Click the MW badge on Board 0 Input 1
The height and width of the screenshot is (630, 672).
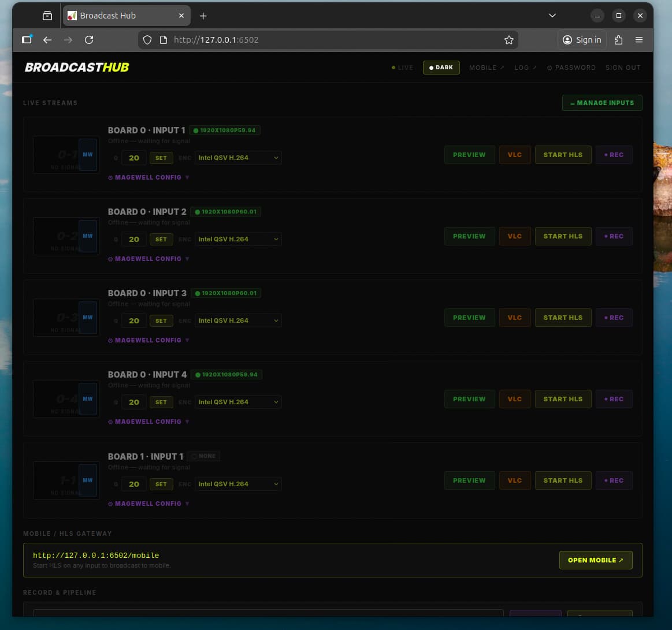[88, 155]
